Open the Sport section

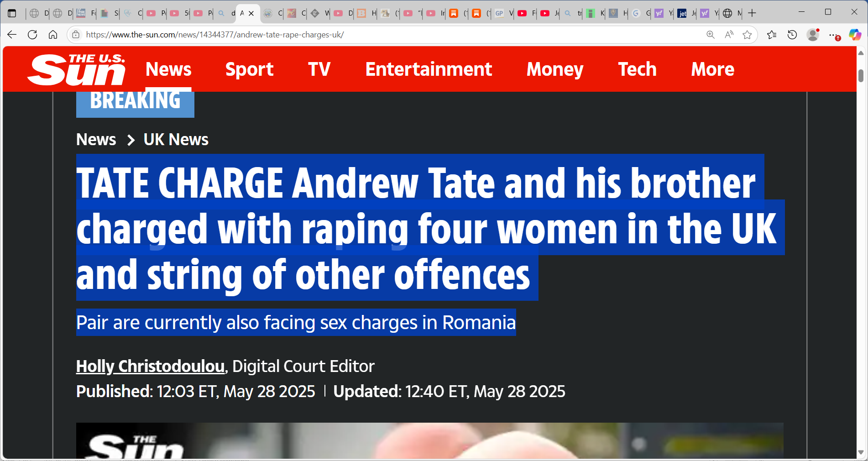pos(249,69)
